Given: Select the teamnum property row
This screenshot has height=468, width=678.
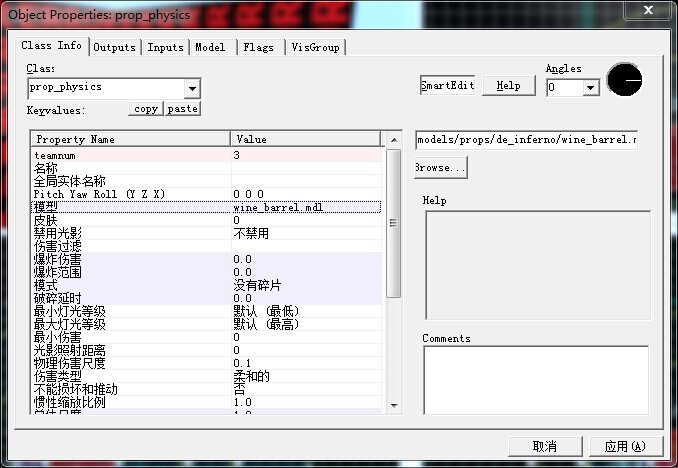Looking at the screenshot, I should [x=208, y=155].
